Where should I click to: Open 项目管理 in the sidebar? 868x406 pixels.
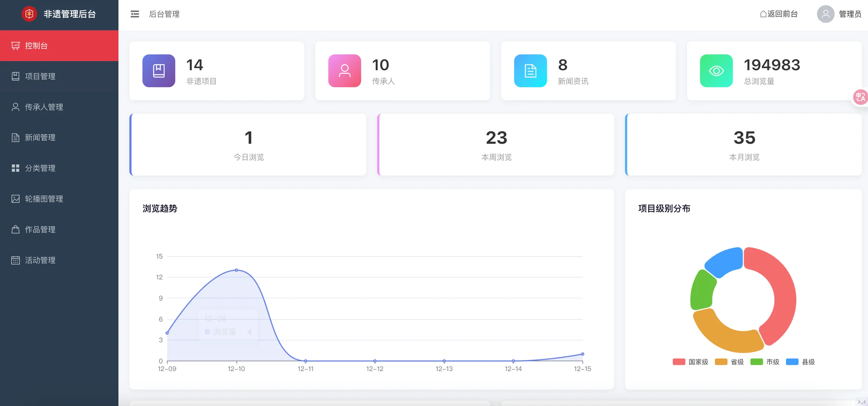click(x=40, y=76)
